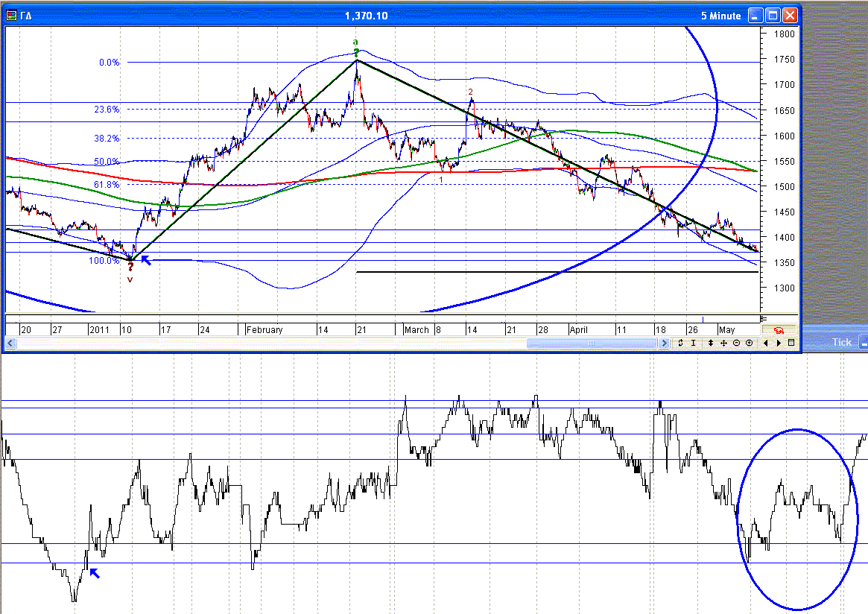The image size is (868, 614).
Task: Click the blue arrow marker near 100.0%
Action: (146, 260)
